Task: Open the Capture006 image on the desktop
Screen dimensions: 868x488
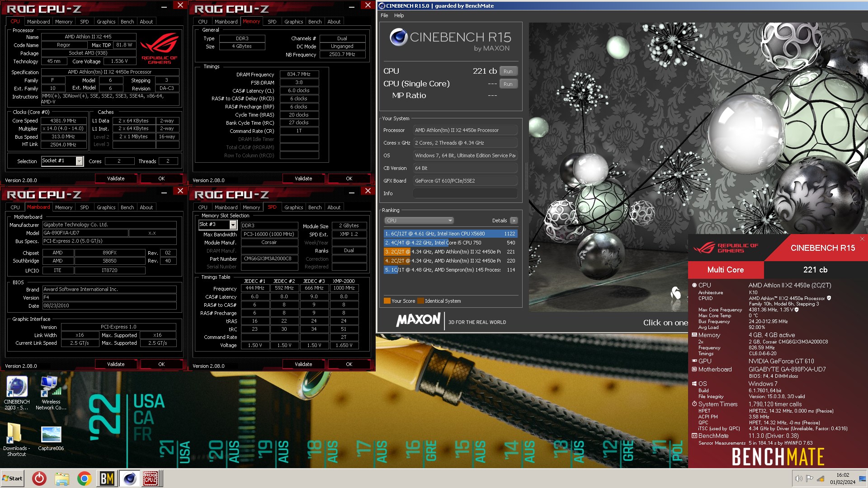Action: click(x=51, y=438)
